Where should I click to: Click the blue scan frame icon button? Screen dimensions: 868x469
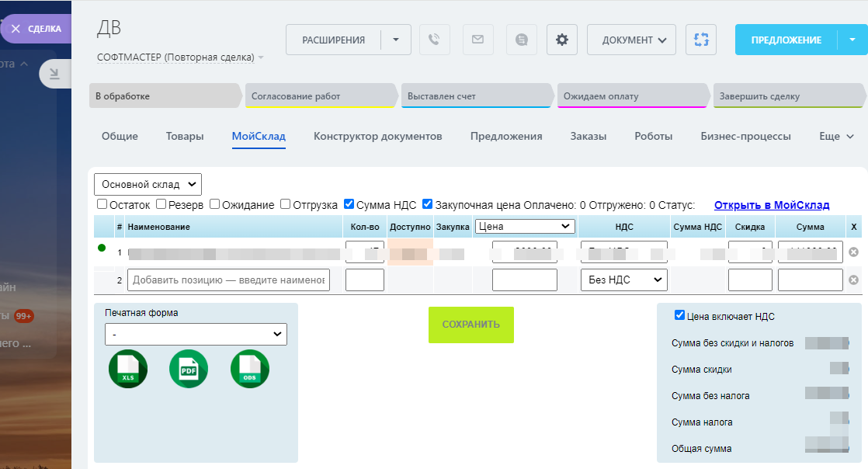click(701, 40)
